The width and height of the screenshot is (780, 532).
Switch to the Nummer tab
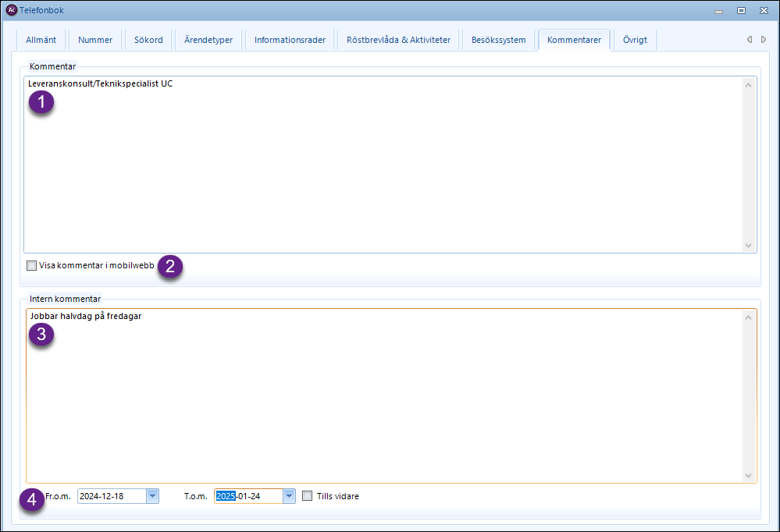tap(95, 40)
